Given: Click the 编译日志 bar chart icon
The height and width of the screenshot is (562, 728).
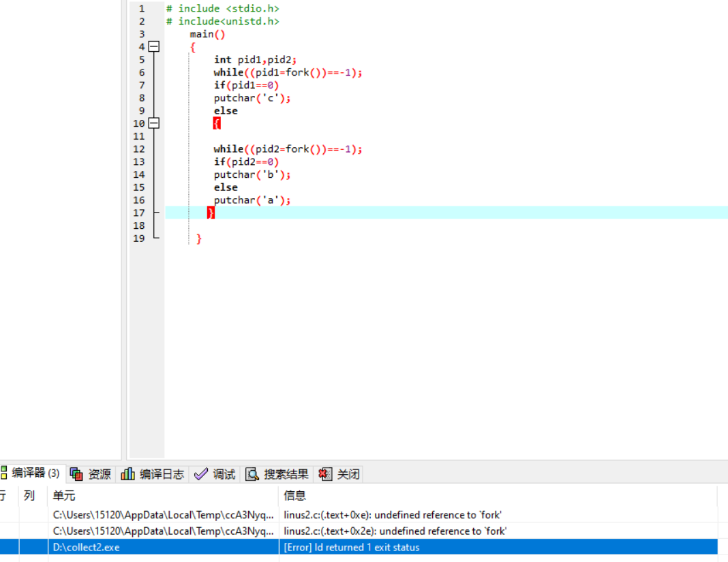Looking at the screenshot, I should 127,474.
